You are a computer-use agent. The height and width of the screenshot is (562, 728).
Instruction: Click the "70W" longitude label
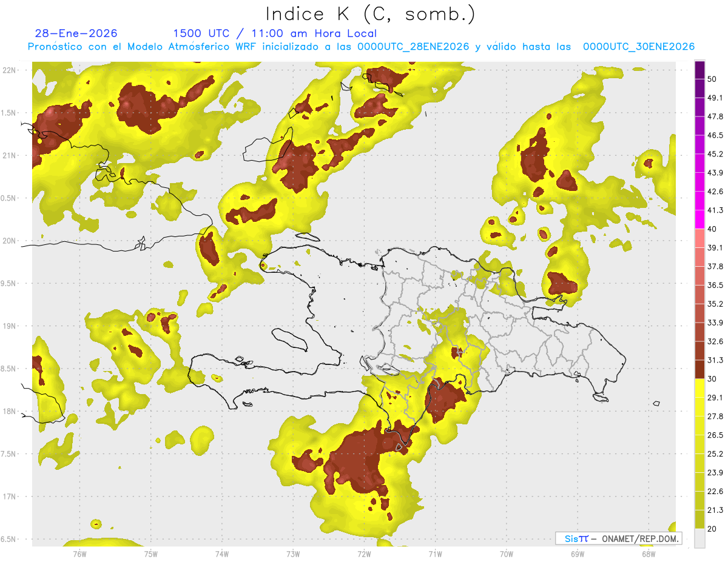tap(506, 554)
